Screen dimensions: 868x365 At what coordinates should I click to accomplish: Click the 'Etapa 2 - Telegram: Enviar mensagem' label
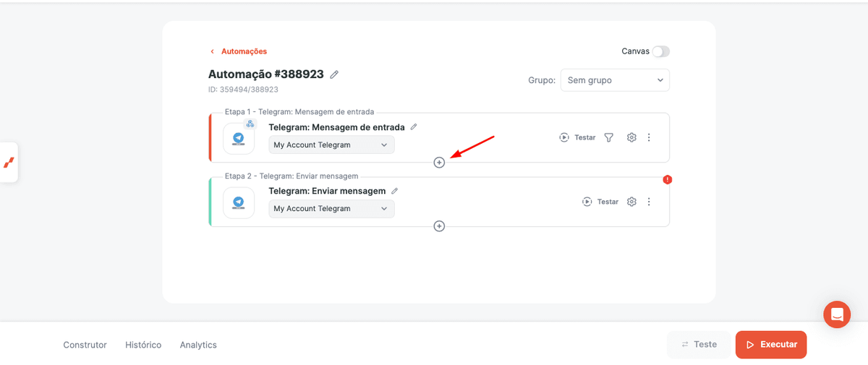pos(292,176)
